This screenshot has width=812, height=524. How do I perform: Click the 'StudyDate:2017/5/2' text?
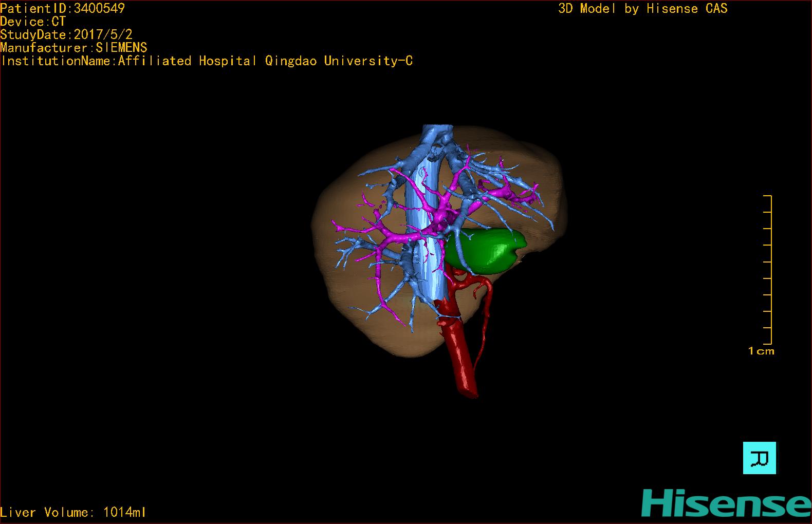[x=66, y=34]
